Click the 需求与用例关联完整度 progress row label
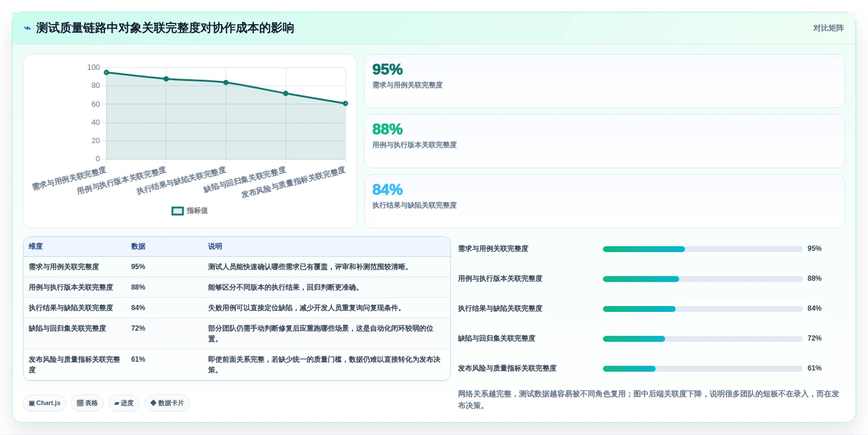Image resolution: width=868 pixels, height=435 pixels. click(493, 249)
